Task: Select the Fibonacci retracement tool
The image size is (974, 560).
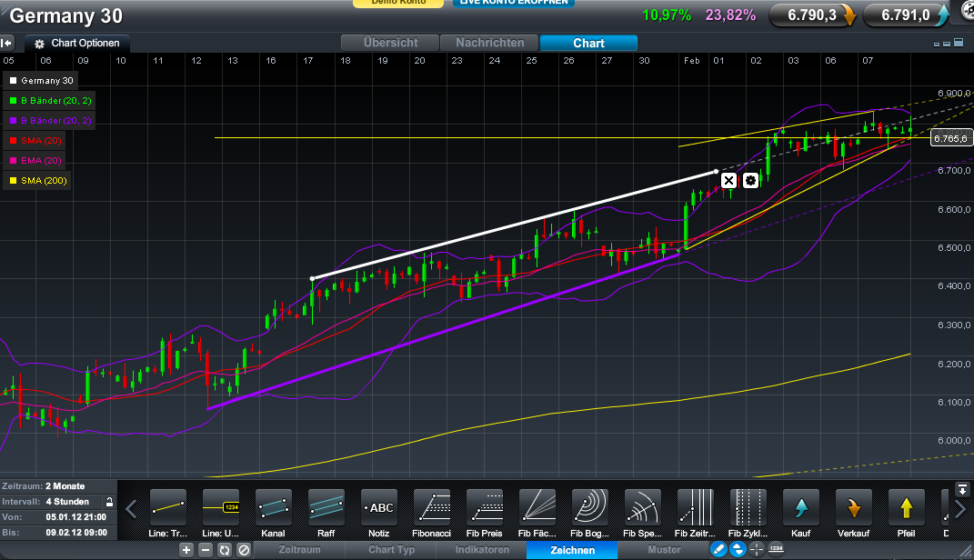Action: (432, 513)
